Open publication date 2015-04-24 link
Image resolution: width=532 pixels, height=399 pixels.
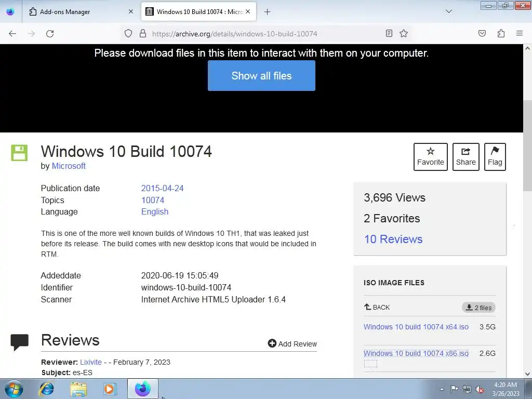tap(162, 188)
